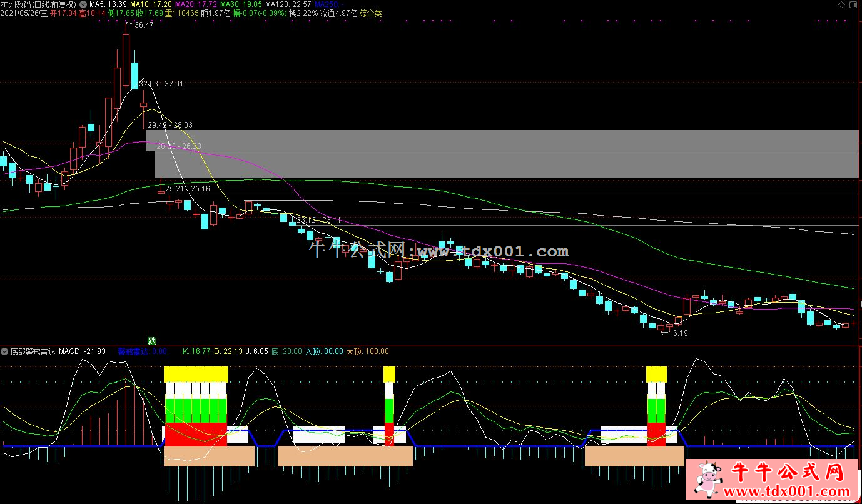Select the blue MA250 label
This screenshot has height=504, width=862.
(330, 4)
